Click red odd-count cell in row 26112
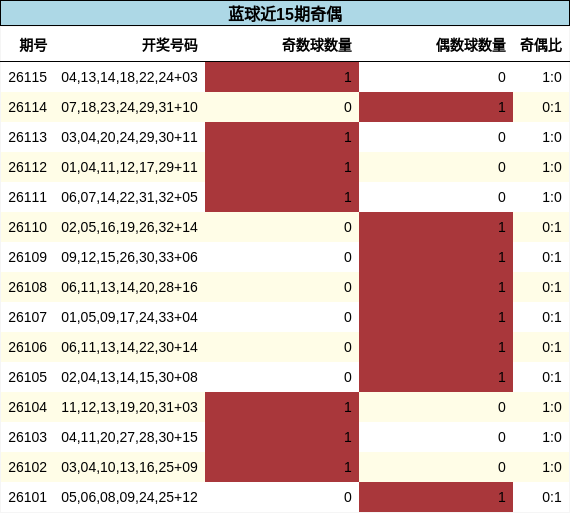The image size is (570, 513). coord(282,167)
